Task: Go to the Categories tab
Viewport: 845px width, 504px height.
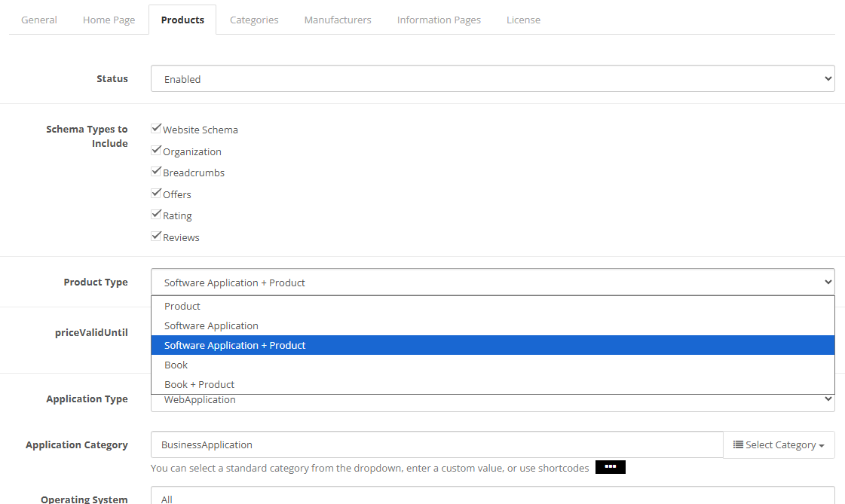Action: coord(254,20)
